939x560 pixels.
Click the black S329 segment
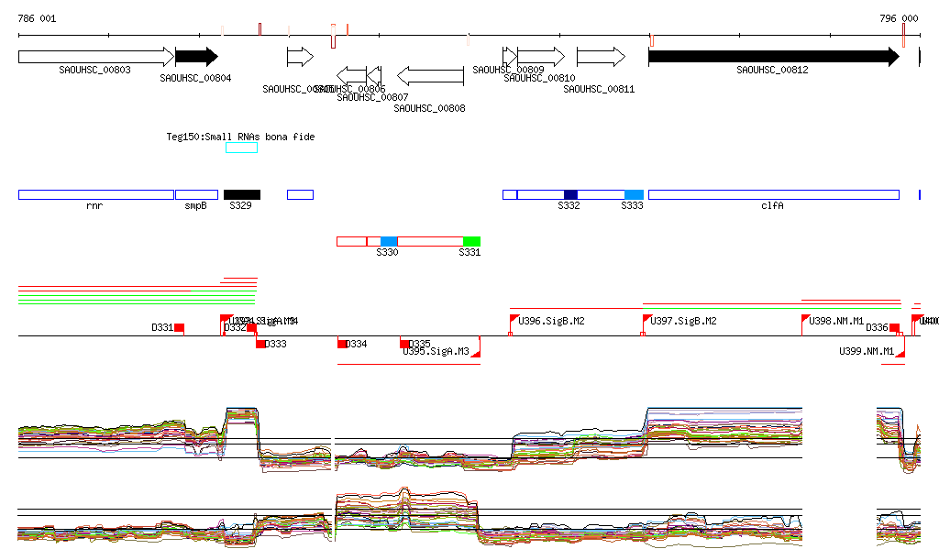[242, 194]
